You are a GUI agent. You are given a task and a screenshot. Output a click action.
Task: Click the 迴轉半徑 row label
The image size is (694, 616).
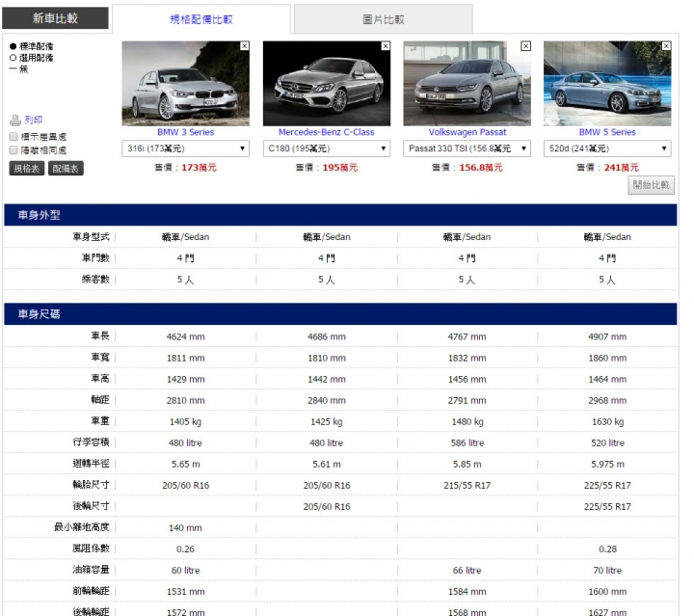(92, 464)
